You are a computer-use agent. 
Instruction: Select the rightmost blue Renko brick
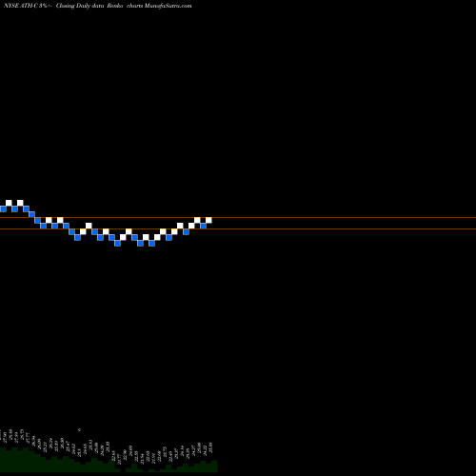click(203, 226)
